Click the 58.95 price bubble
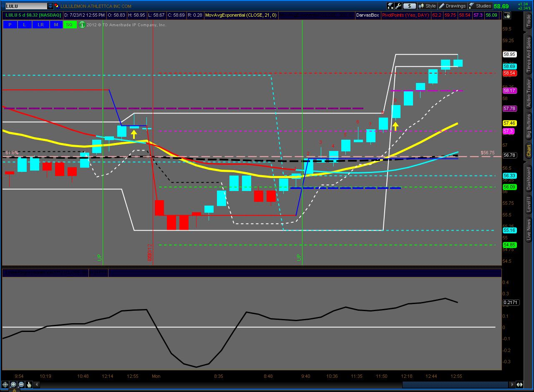This screenshot has height=392, width=534. (509, 54)
